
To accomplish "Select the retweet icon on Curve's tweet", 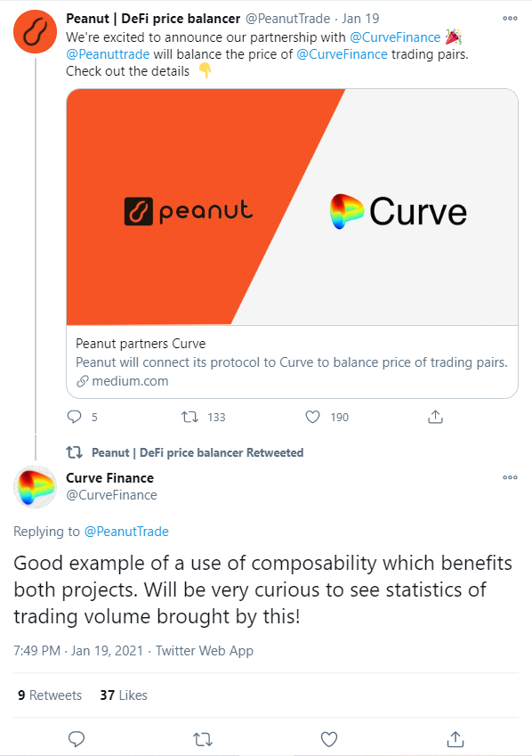I will [202, 738].
